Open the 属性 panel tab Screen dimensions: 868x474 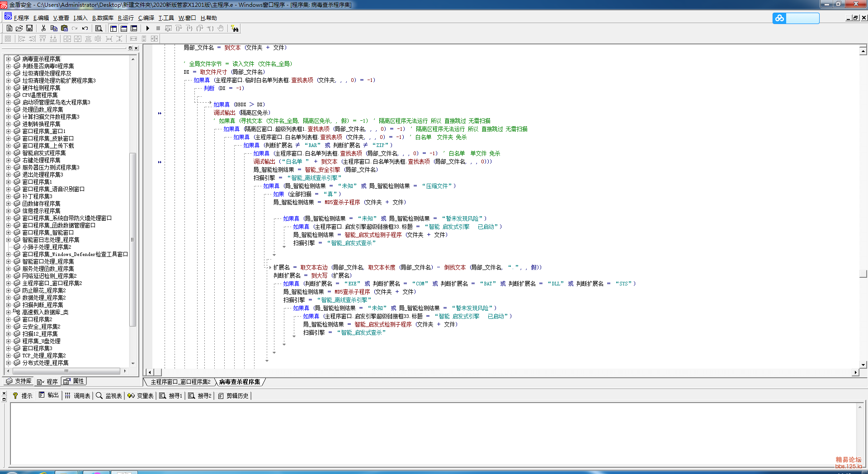click(74, 381)
